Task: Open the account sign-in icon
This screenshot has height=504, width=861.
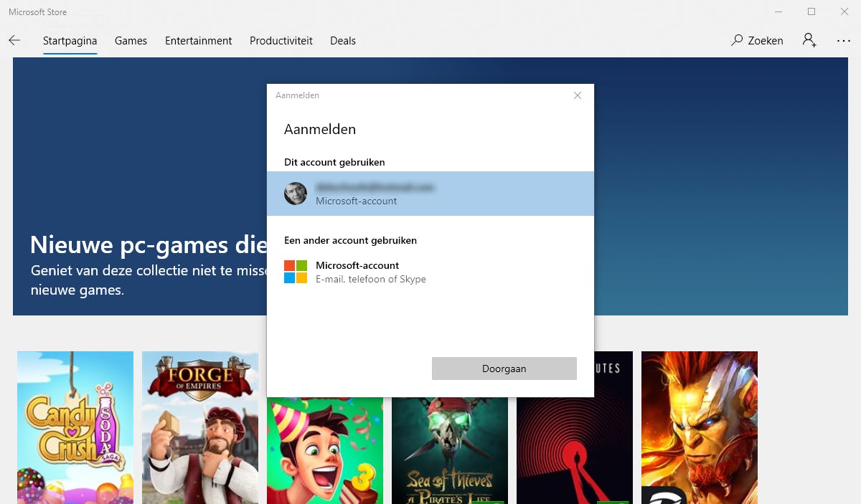Action: (809, 41)
